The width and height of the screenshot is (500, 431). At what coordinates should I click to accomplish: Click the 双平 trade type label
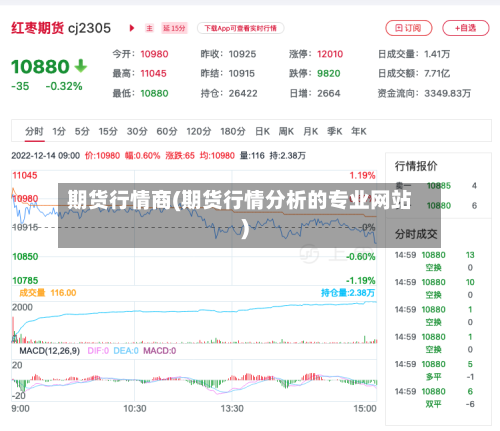pyautogui.click(x=433, y=404)
